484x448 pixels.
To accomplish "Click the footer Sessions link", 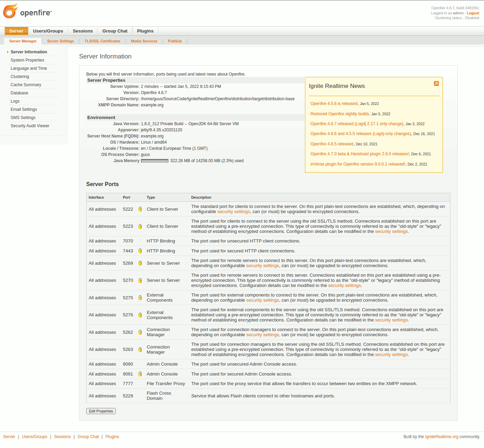I will click(x=62, y=437).
